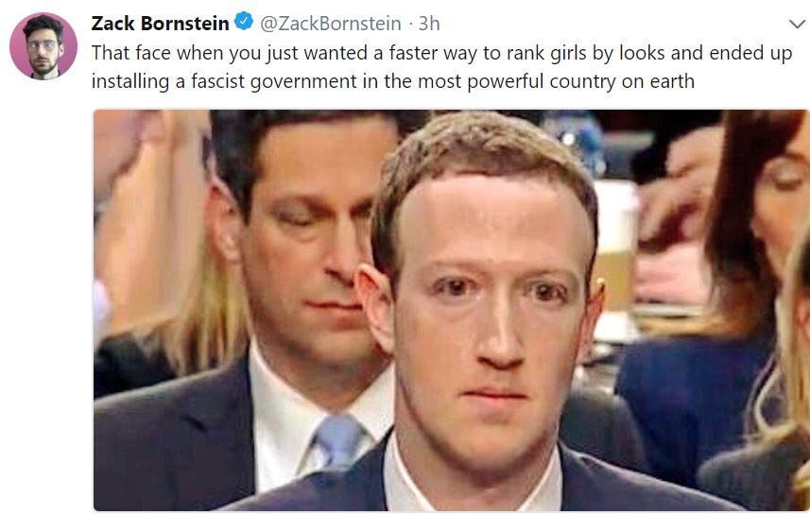Click the light blue tie in photo
Image resolution: width=810 pixels, height=532 pixels.
click(339, 440)
